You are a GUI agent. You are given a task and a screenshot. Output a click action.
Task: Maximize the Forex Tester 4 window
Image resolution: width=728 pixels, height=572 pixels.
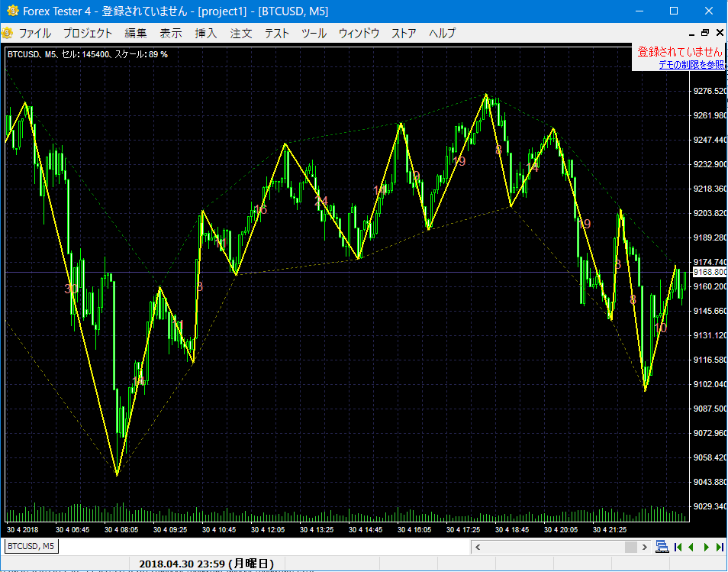click(x=674, y=11)
